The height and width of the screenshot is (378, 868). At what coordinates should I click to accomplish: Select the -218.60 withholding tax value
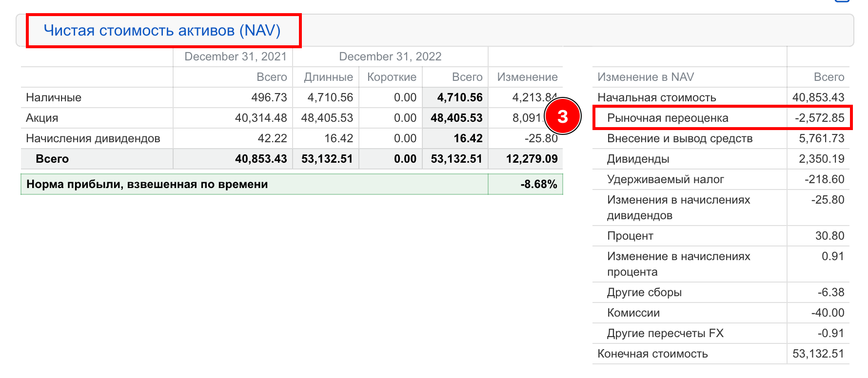pyautogui.click(x=825, y=179)
